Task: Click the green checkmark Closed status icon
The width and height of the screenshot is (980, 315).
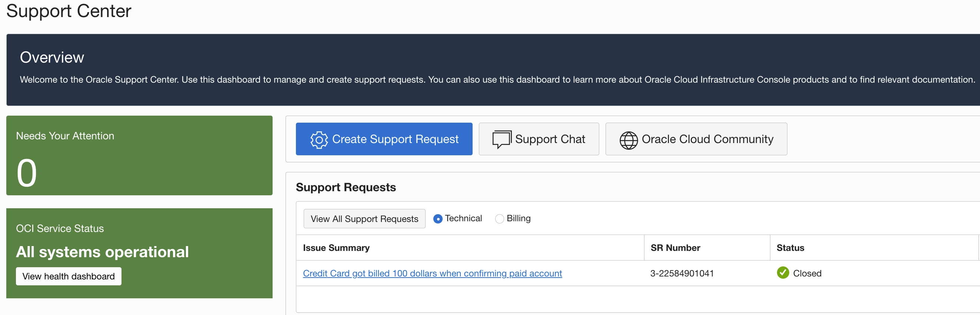Action: (x=783, y=273)
